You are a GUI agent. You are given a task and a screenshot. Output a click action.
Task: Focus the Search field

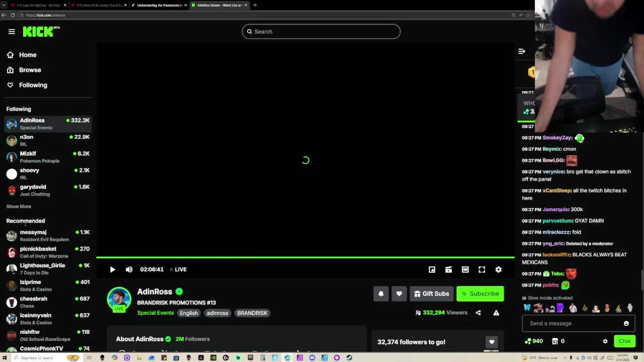coord(321,32)
